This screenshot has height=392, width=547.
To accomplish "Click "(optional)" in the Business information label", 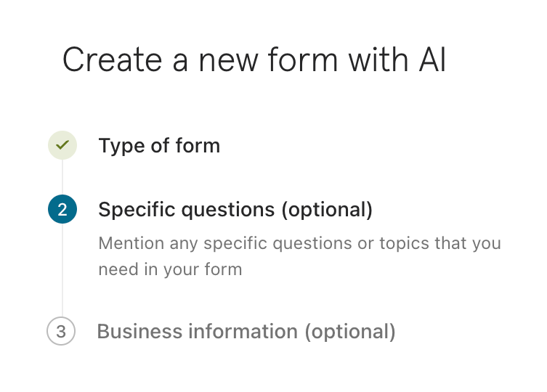I will click(349, 332).
